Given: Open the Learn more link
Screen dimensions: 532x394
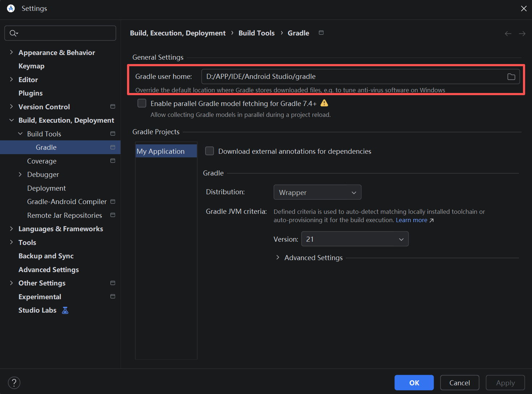Looking at the screenshot, I should pos(411,220).
